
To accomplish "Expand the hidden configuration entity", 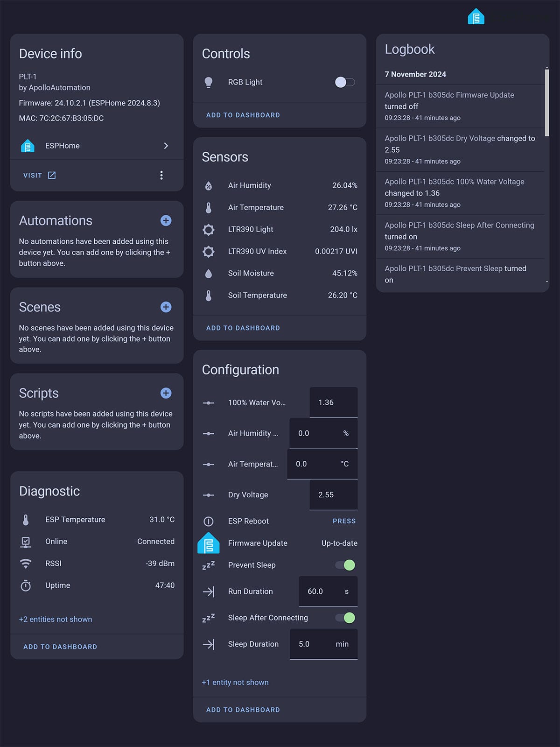I will point(235,682).
